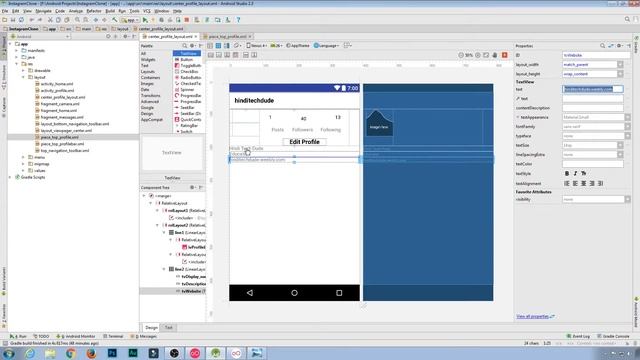Open Event Log button
640x360 pixels.
click(578, 336)
